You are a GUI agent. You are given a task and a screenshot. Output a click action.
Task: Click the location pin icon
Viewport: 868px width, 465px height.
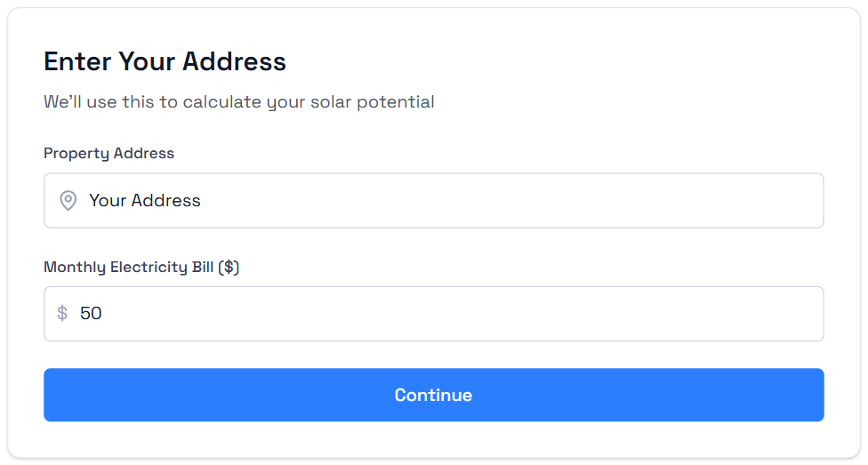point(68,200)
